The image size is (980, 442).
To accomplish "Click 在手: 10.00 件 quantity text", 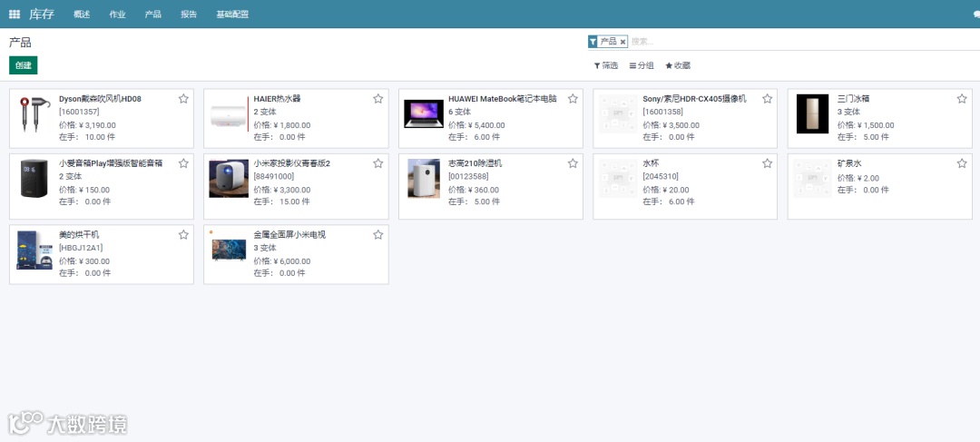I will coord(85,137).
